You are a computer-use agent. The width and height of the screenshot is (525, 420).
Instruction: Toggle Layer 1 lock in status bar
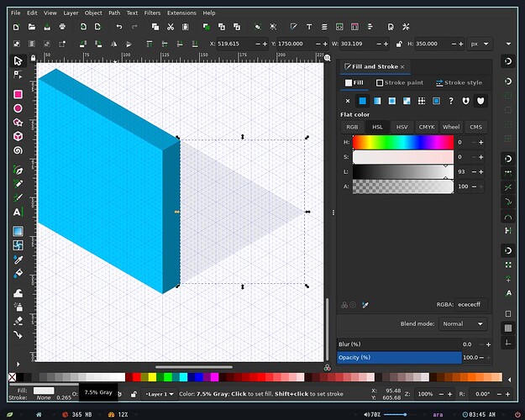click(x=134, y=394)
